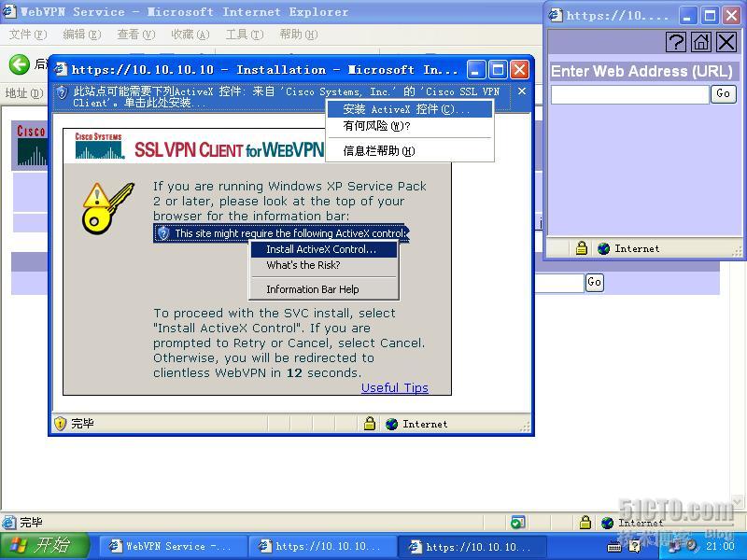Click Go button on the WebVPN Service page
The width and height of the screenshot is (747, 560).
coord(594,282)
